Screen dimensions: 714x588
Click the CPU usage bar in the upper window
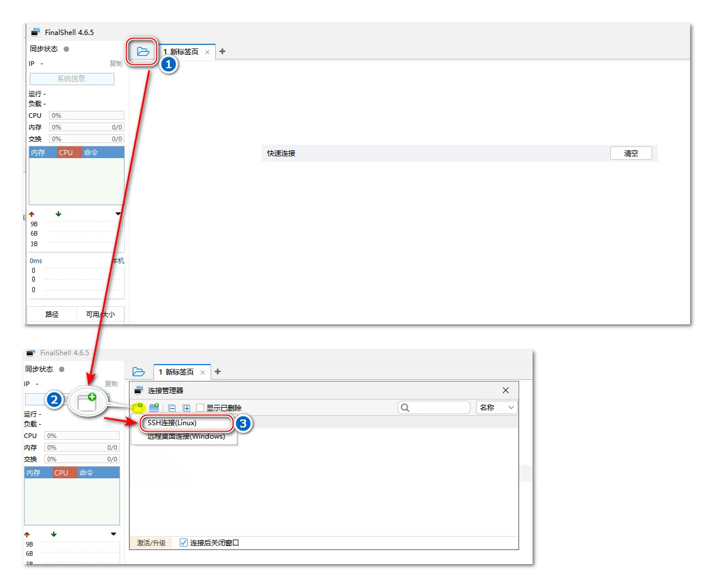click(86, 116)
